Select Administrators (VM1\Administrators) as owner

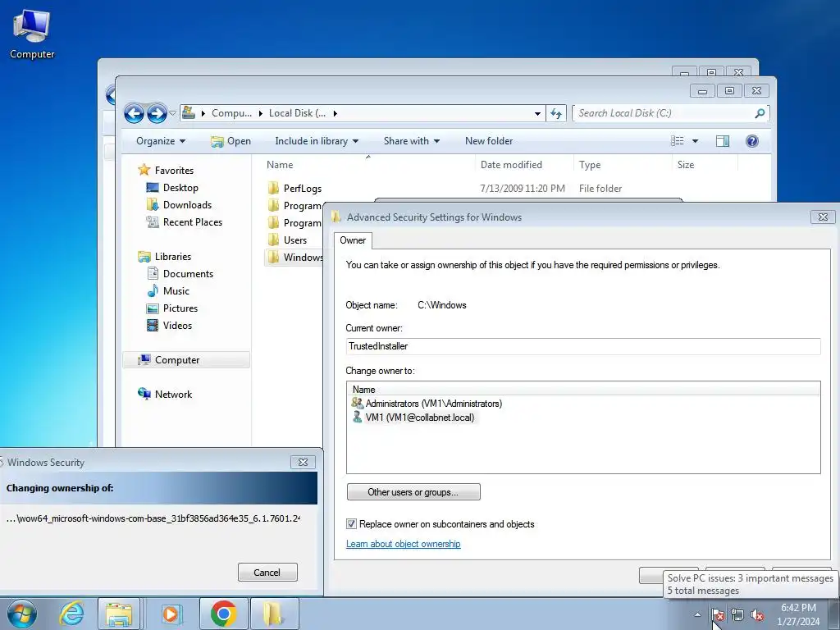pos(433,404)
